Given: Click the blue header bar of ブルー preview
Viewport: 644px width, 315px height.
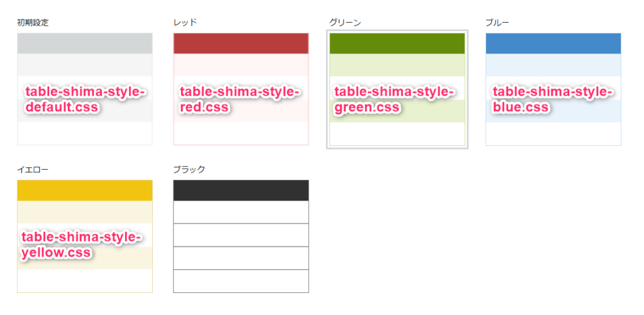Looking at the screenshot, I should point(553,43).
